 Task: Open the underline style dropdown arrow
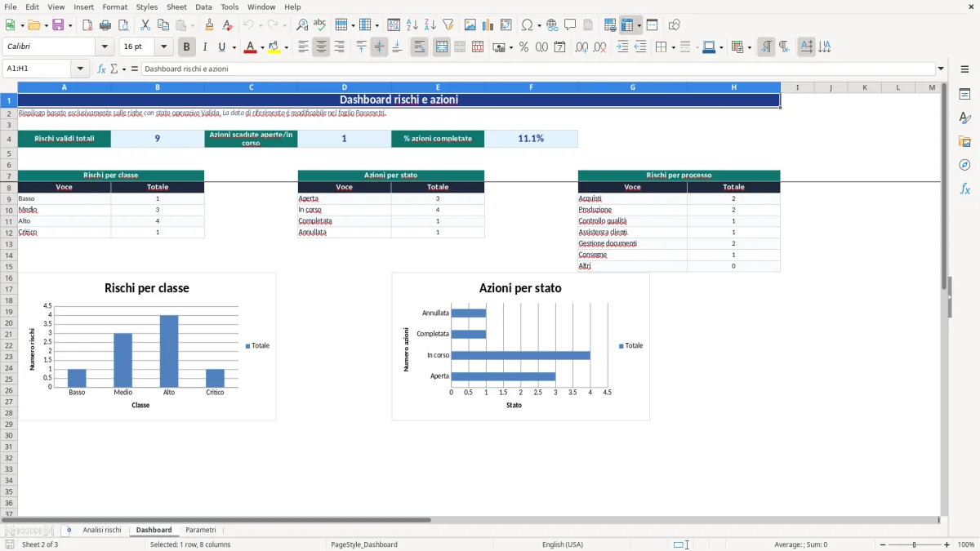point(234,47)
